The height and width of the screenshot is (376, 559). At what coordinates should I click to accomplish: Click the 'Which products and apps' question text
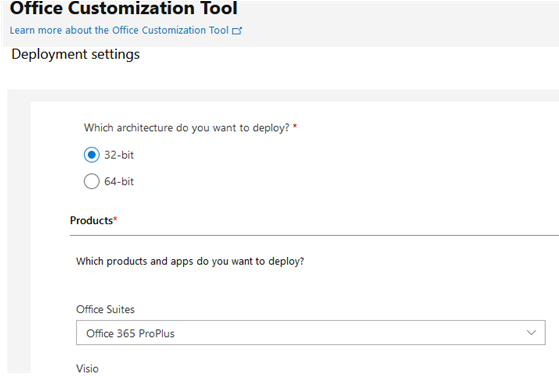(190, 261)
